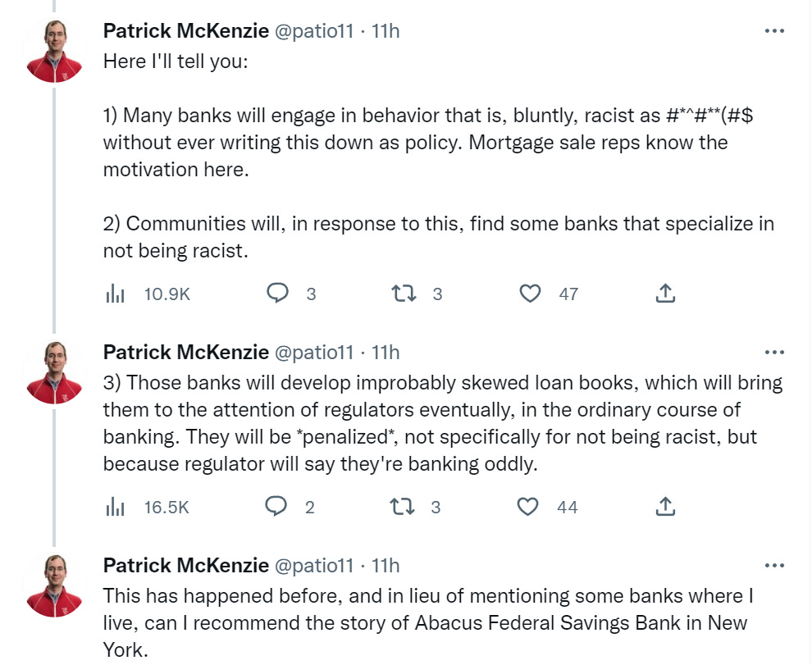
Task: Like the tweet with 44 likes
Action: point(529,507)
